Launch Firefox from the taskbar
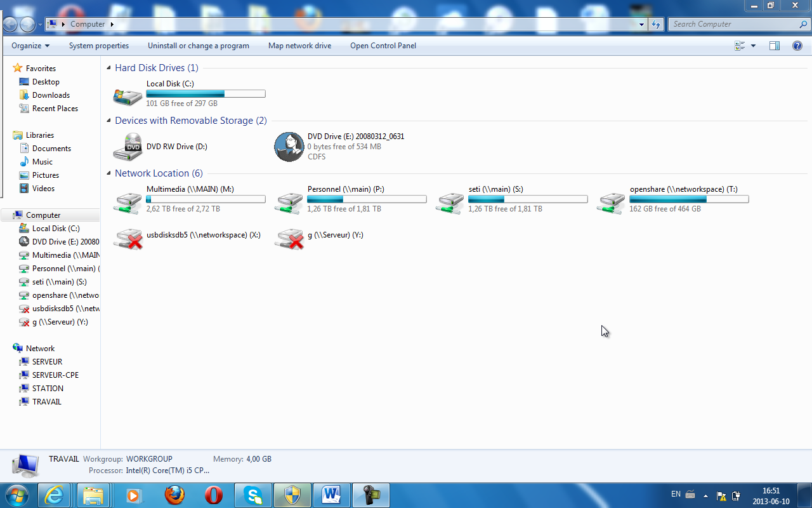Viewport: 812px width, 508px height. tap(174, 495)
